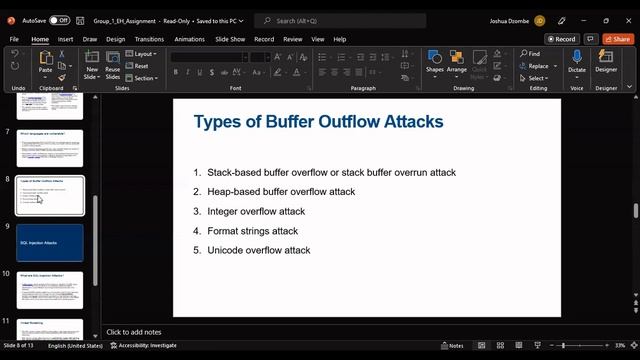
Task: Select slide 7 thumbnail
Action: [x=50, y=148]
